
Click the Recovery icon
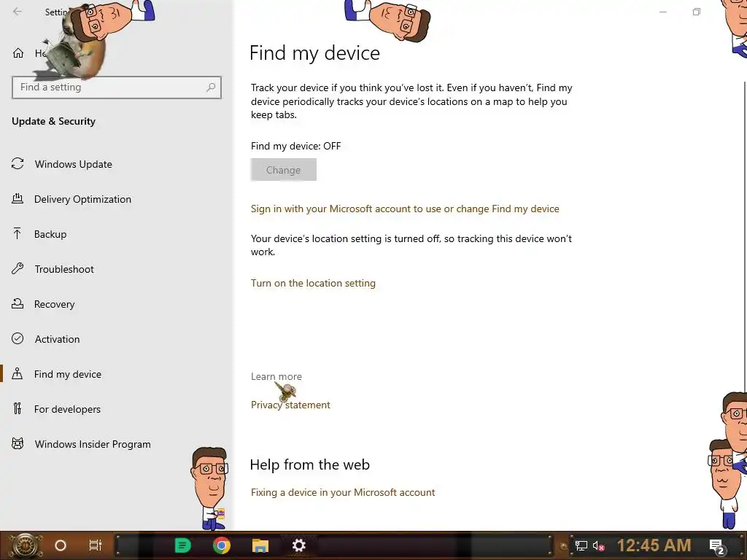pyautogui.click(x=18, y=303)
